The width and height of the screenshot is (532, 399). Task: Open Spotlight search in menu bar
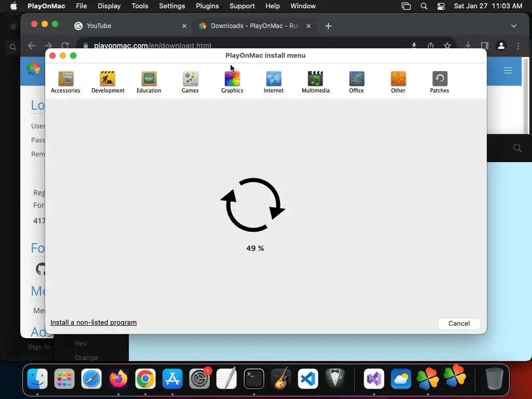(x=424, y=6)
